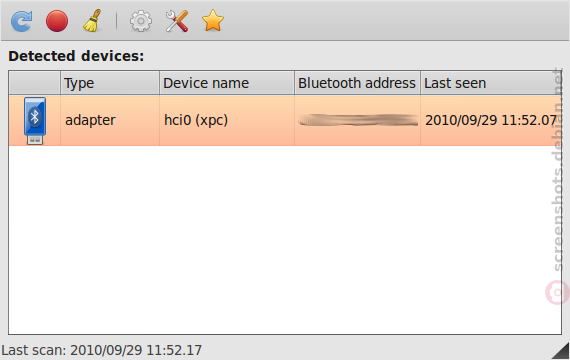570x360 pixels.
Task: Sort by the Type column header
Action: click(110, 83)
